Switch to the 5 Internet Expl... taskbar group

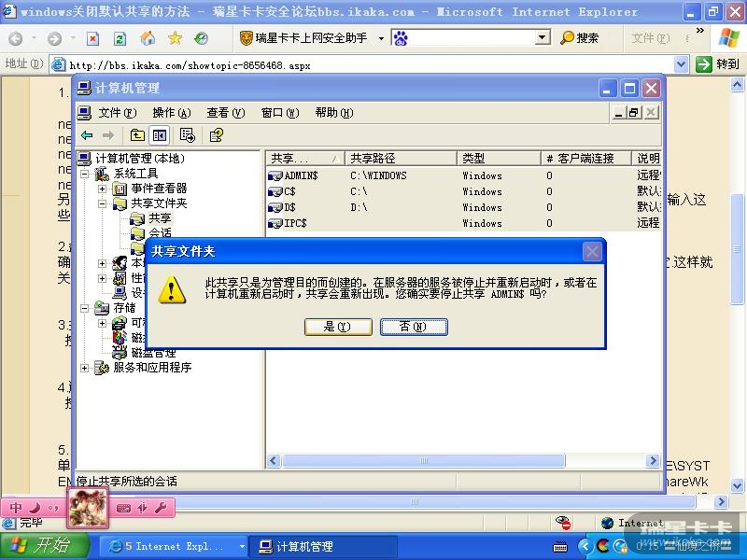(174, 546)
